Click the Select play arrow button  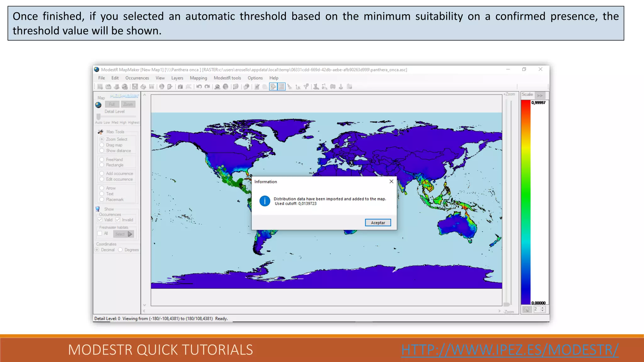(124, 234)
